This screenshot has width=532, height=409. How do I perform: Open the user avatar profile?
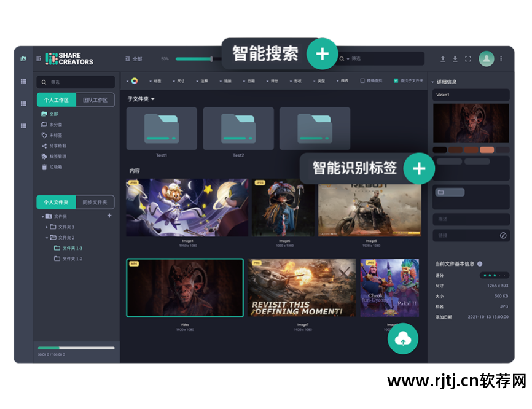coord(486,59)
